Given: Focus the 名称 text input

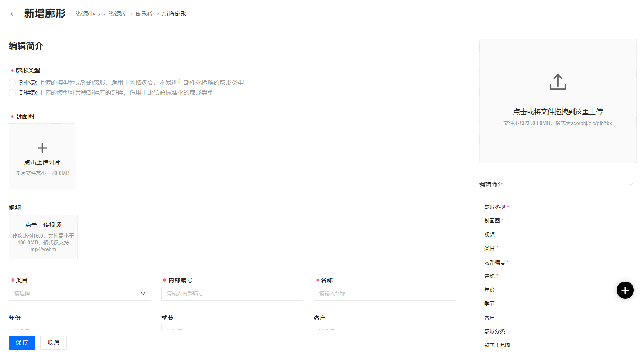Looking at the screenshot, I should click(384, 294).
